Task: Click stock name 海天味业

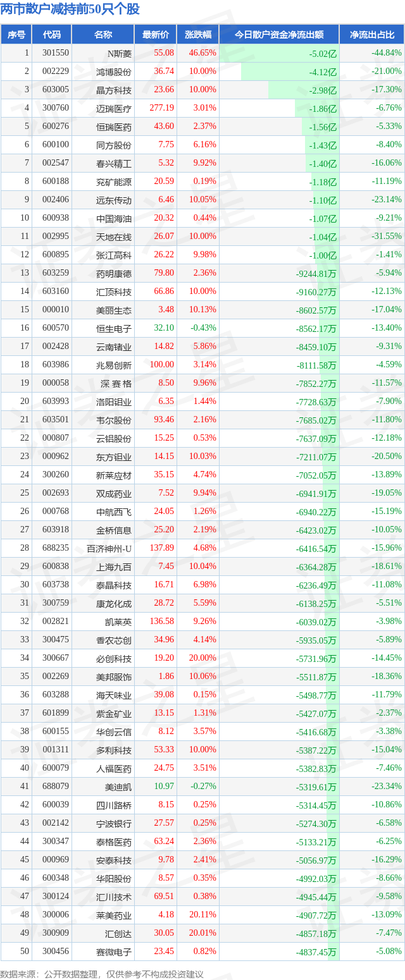Action: (114, 695)
